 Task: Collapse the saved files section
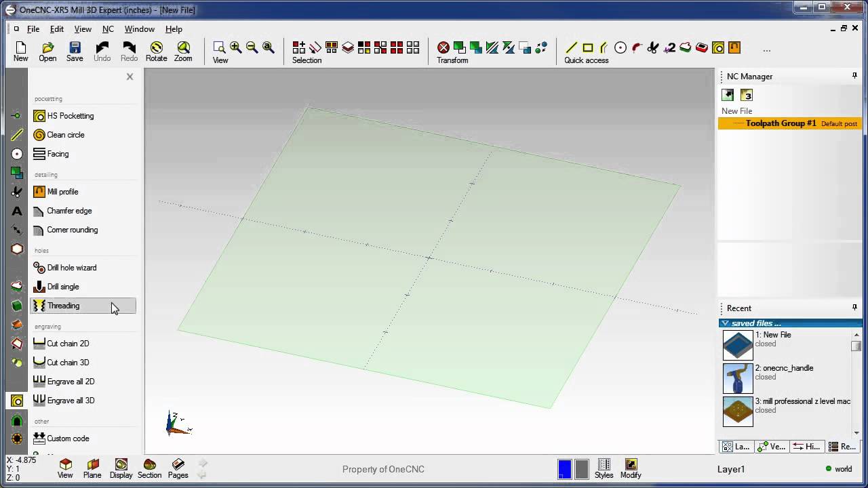click(725, 323)
